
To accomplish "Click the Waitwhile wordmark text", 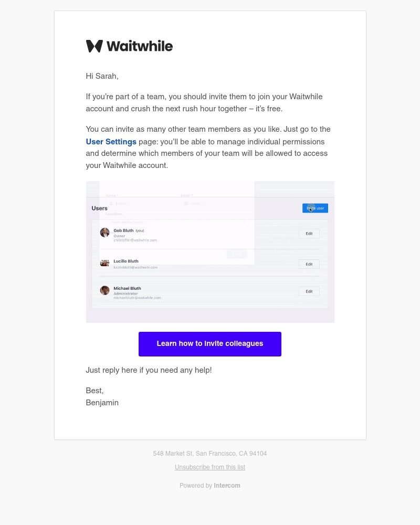I will pyautogui.click(x=140, y=46).
